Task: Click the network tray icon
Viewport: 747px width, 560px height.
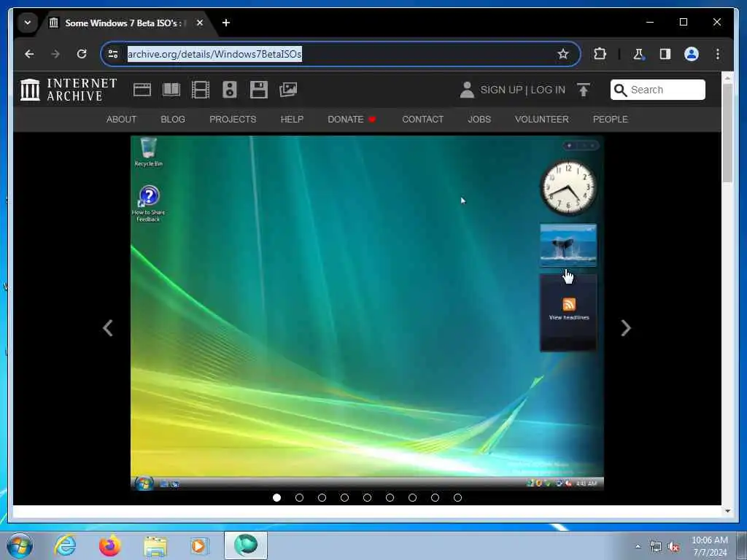Action: [x=656, y=547]
